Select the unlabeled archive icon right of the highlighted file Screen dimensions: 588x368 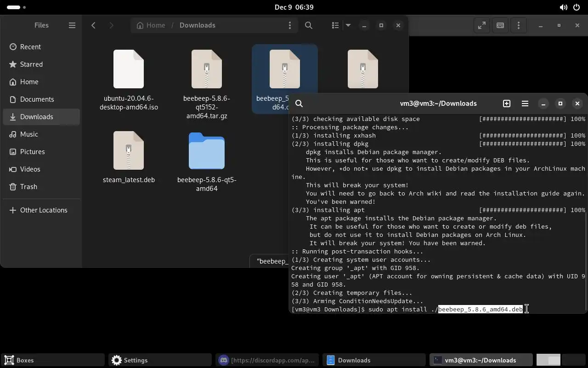[363, 69]
